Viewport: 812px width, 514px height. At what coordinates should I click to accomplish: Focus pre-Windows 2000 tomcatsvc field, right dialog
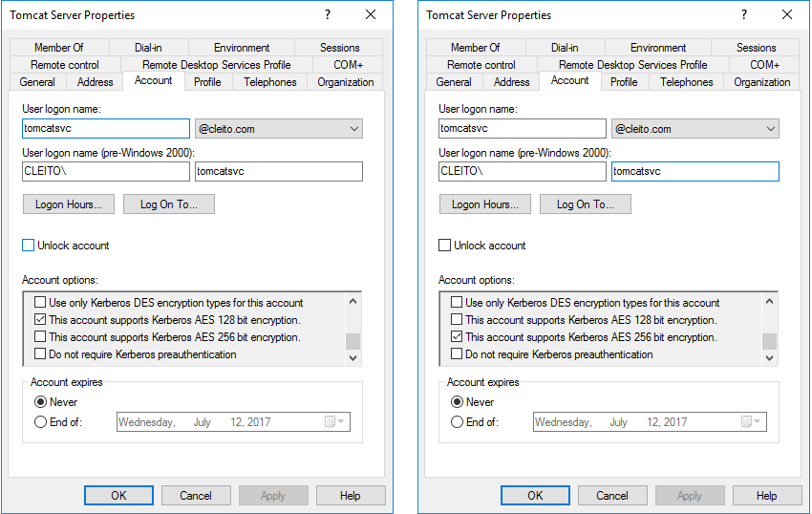pos(694,172)
